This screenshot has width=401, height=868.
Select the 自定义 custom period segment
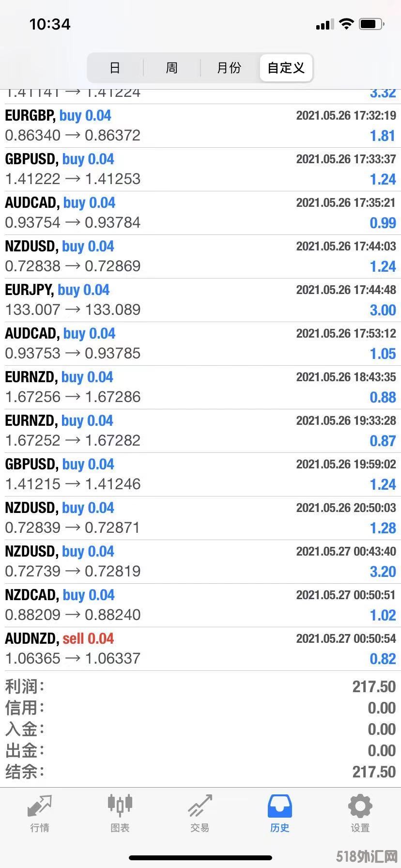point(286,68)
